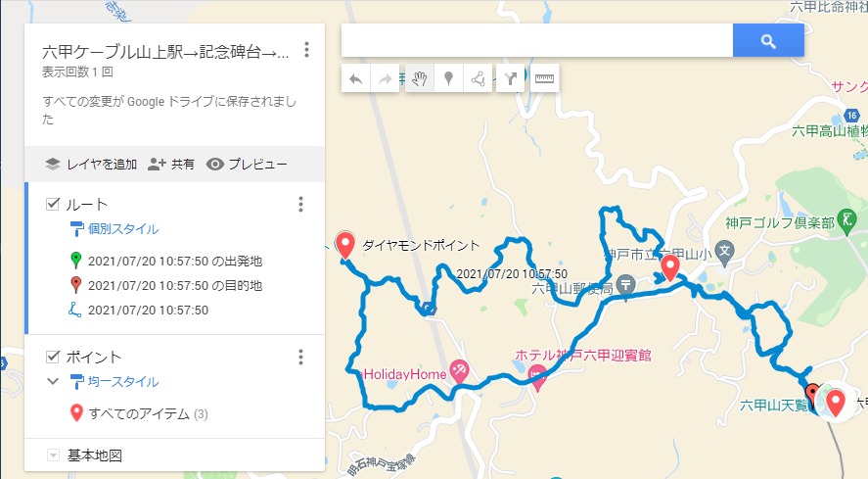Click the redo arrow in map toolbar
This screenshot has width=868, height=479.
click(x=386, y=79)
